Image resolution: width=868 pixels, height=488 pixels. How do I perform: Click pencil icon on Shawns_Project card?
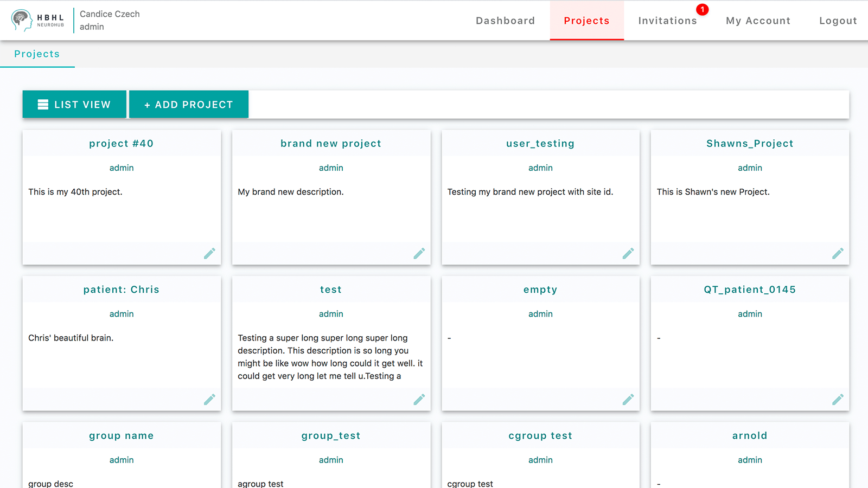838,253
